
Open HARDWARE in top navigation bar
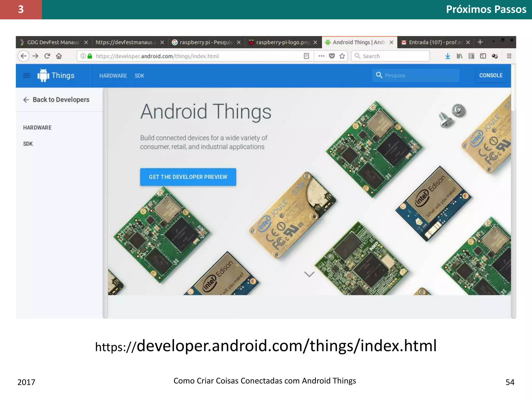113,76
